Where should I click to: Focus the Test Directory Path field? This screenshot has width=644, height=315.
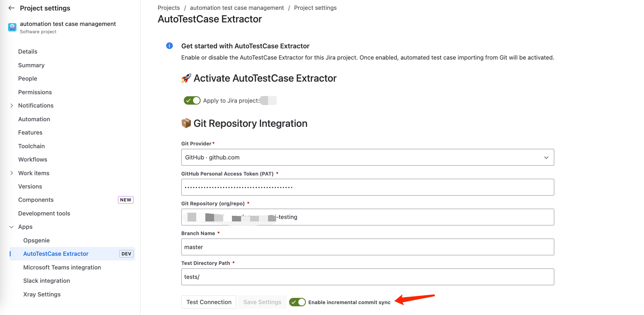368,277
